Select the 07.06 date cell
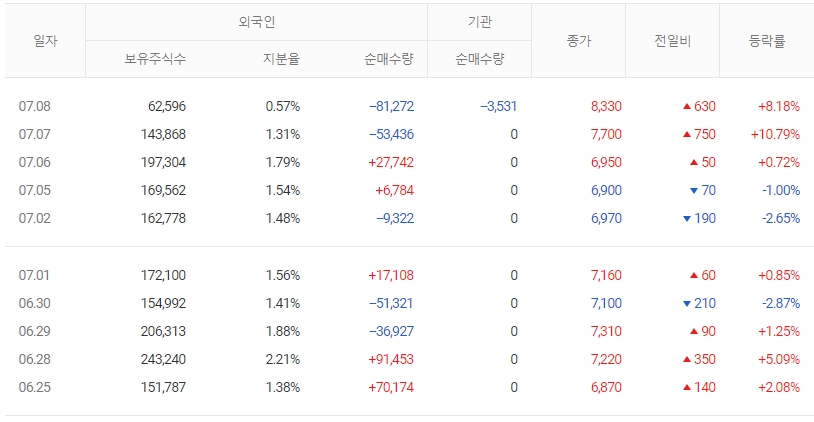The height and width of the screenshot is (422, 814). click(x=35, y=162)
